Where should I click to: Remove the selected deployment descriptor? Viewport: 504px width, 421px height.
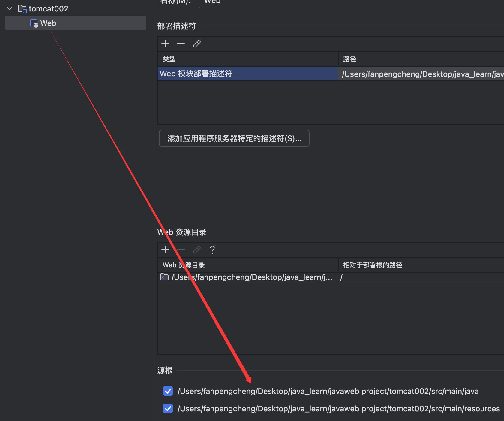click(x=181, y=44)
